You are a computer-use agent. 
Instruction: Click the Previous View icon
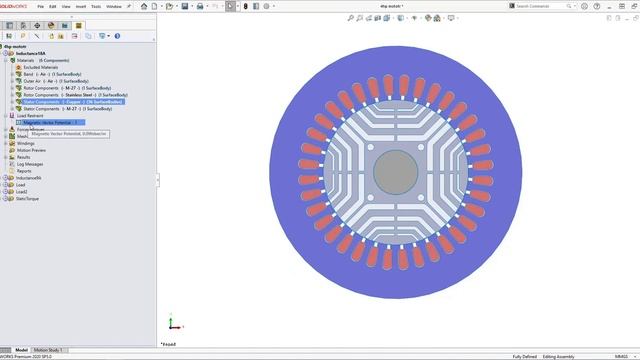pos(369,18)
